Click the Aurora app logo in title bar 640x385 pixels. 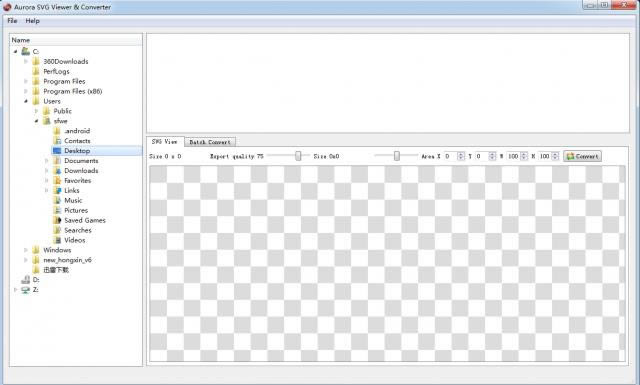click(7, 7)
